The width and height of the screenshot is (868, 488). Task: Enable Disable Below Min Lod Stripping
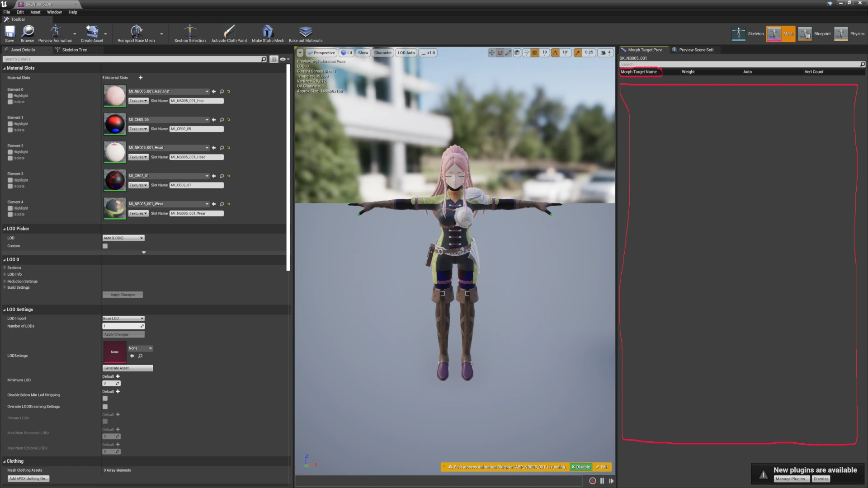point(105,399)
